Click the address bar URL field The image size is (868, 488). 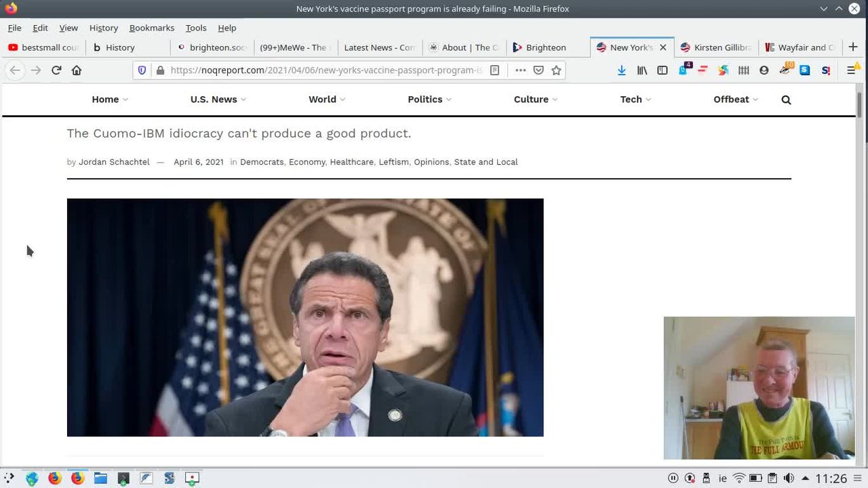(x=325, y=70)
